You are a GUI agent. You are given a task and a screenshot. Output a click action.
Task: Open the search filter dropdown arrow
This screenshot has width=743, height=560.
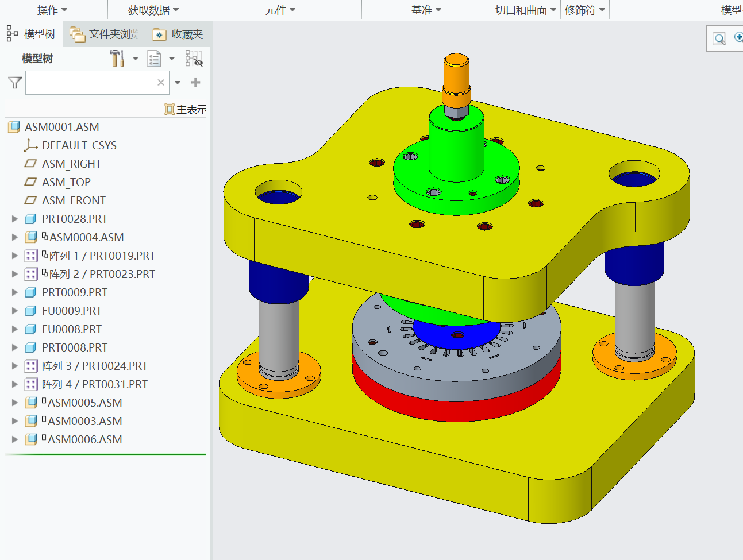pyautogui.click(x=178, y=83)
